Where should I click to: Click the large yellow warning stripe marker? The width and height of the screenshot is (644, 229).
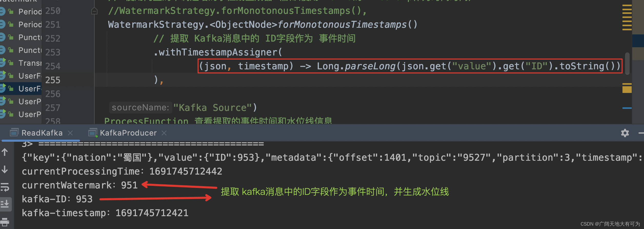627,89
